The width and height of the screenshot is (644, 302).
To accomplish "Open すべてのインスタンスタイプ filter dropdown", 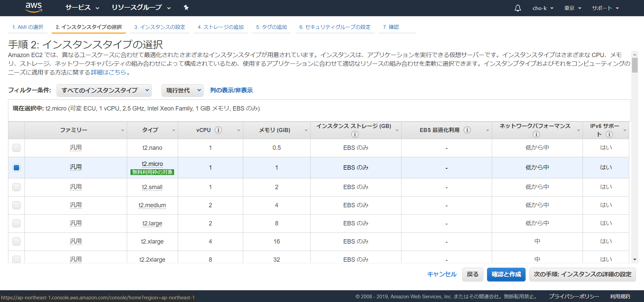I will coord(104,90).
